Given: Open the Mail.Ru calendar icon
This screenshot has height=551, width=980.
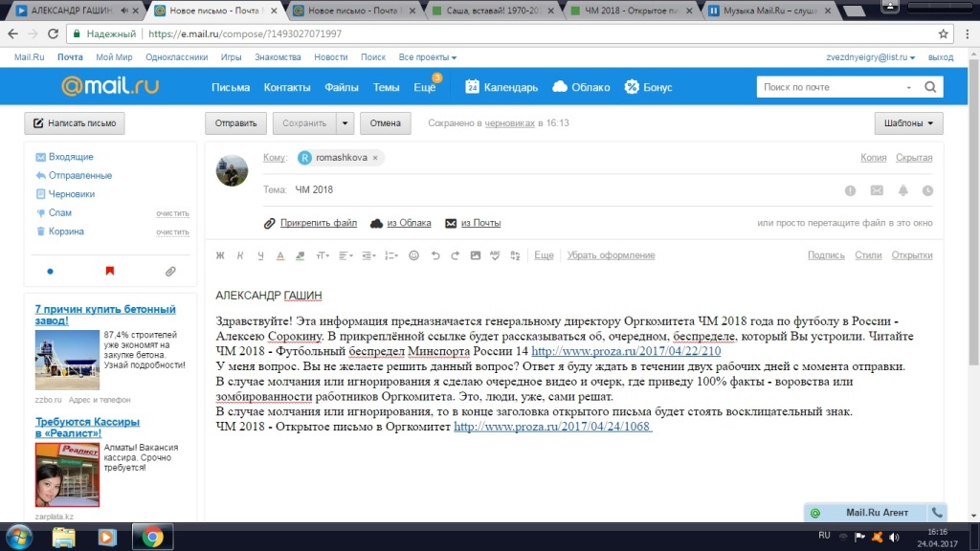Looking at the screenshot, I should 472,87.
